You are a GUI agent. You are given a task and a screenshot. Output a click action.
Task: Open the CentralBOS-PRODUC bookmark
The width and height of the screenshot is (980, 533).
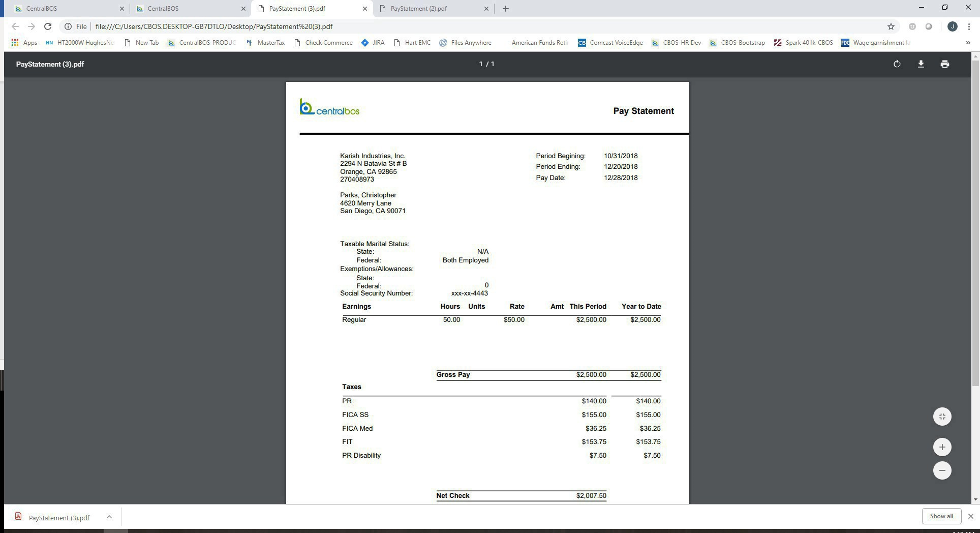(202, 43)
